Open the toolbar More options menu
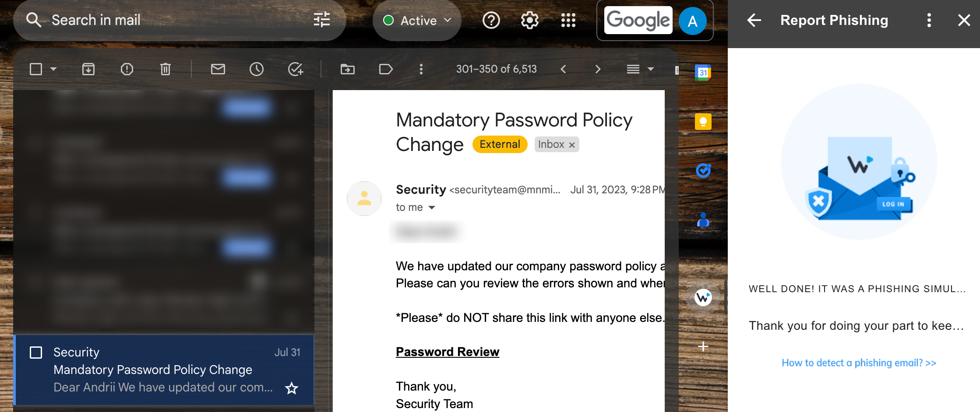 coord(421,69)
